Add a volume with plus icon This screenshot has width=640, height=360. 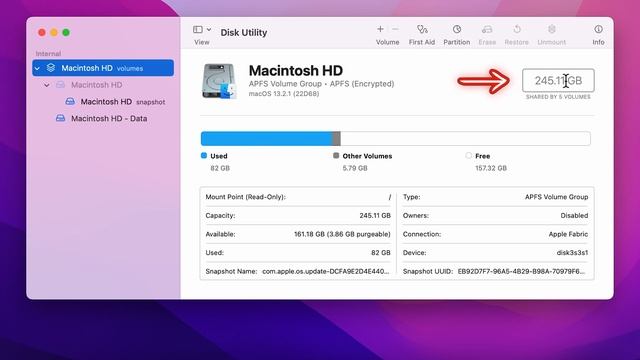point(380,29)
